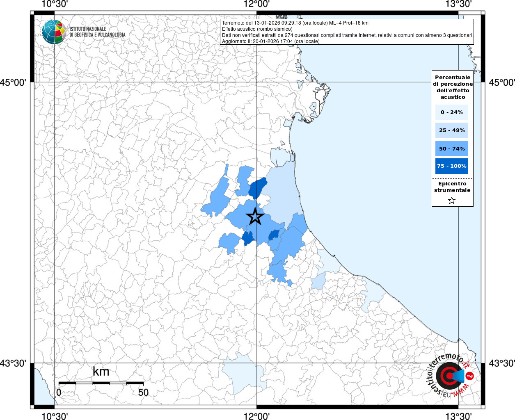The image size is (515, 420).
Task: Select the 25 - 49% legend swatch
Action: tap(451, 130)
